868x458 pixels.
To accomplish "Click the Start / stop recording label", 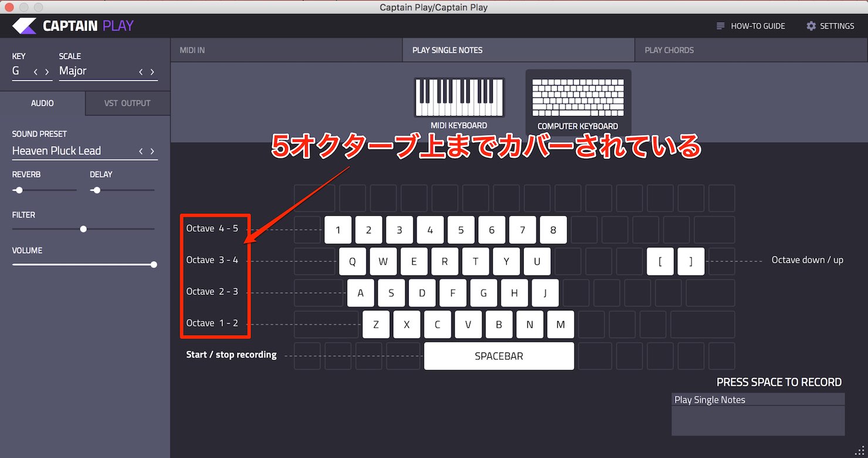I will 232,355.
